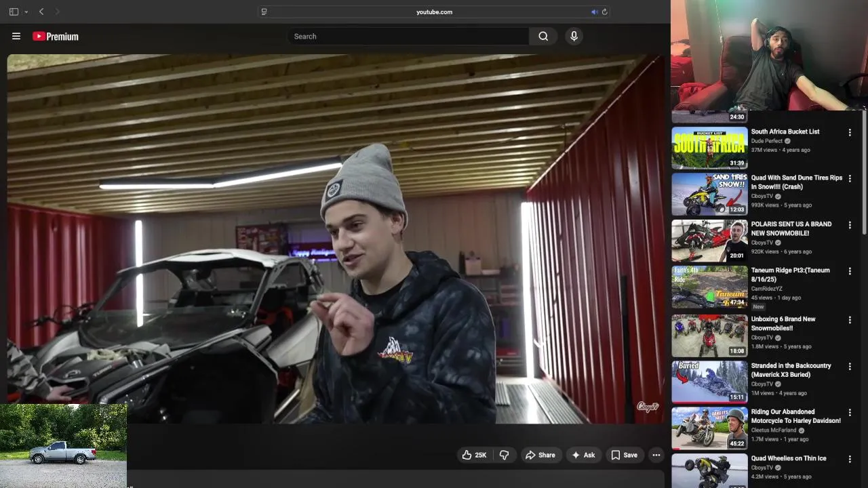The height and width of the screenshot is (488, 868).
Task: Focus the YouTube Search field
Action: point(408,37)
